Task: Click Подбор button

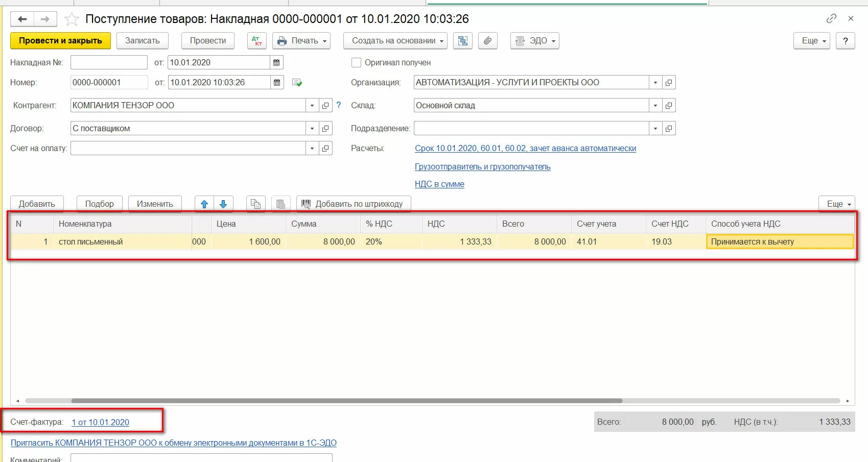Action: coord(100,204)
